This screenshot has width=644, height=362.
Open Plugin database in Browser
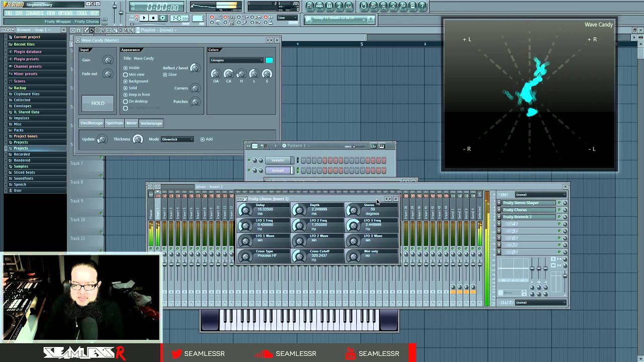click(x=27, y=52)
